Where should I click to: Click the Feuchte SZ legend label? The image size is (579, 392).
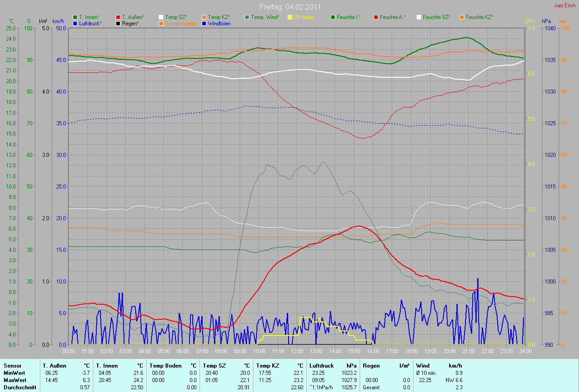[436, 17]
